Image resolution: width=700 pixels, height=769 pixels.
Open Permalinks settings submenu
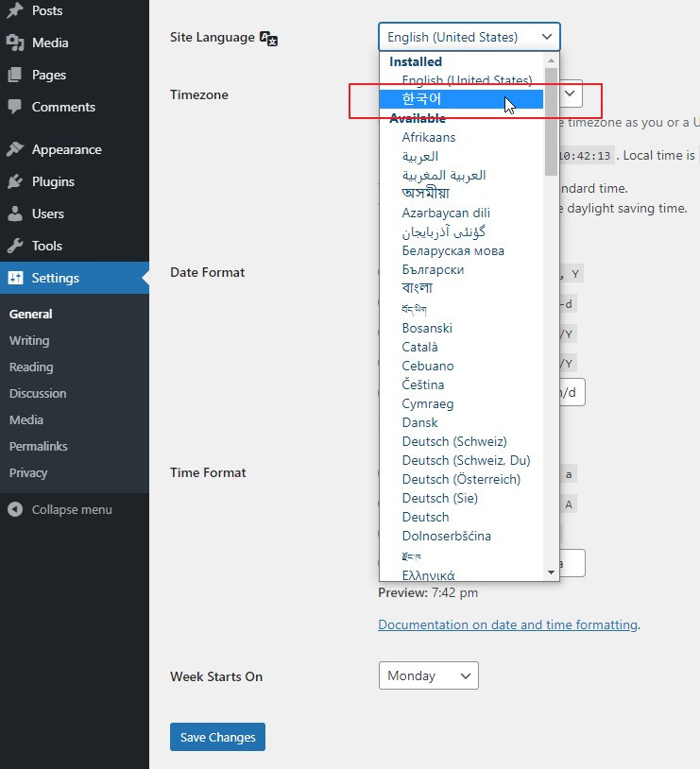pos(39,446)
